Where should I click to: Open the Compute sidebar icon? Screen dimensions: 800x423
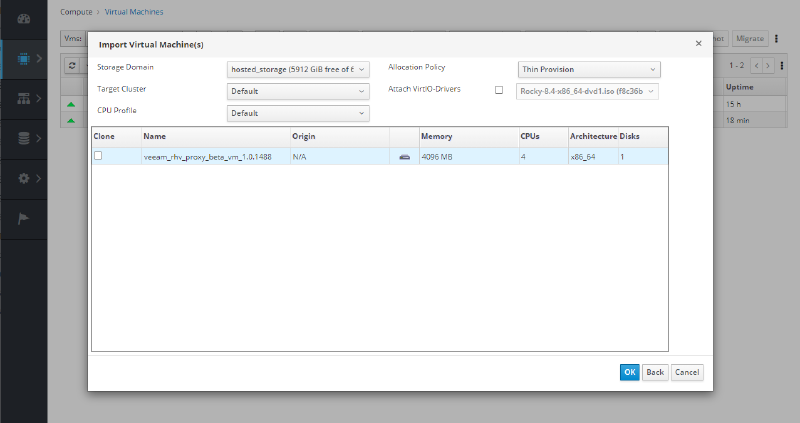click(x=23, y=59)
